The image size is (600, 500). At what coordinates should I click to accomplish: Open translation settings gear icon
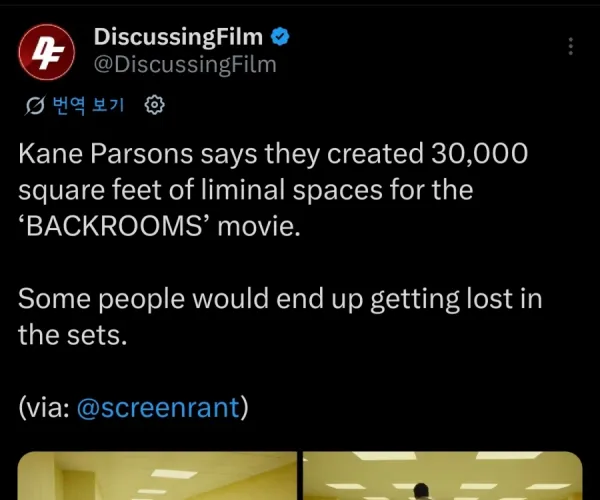point(155,105)
